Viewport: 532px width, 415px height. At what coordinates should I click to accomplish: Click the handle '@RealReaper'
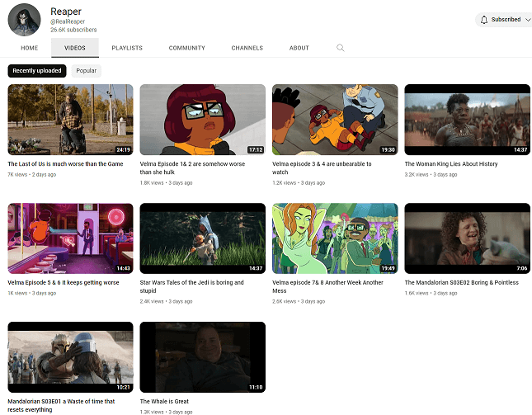[x=68, y=21]
